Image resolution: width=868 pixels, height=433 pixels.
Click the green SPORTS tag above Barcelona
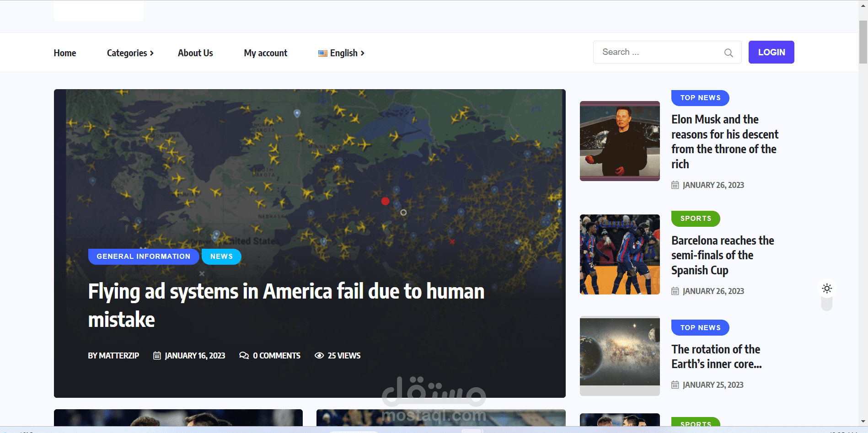tap(696, 219)
